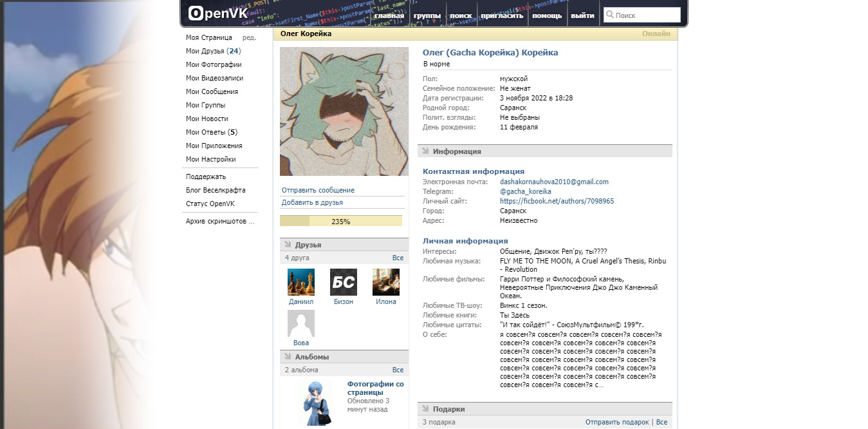868x429 pixels.
Task: Collapse the Подарки section arrow
Action: [x=425, y=409]
